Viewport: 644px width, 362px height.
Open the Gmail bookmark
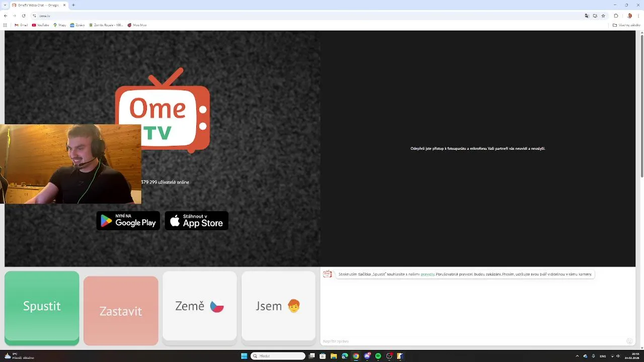click(21, 25)
